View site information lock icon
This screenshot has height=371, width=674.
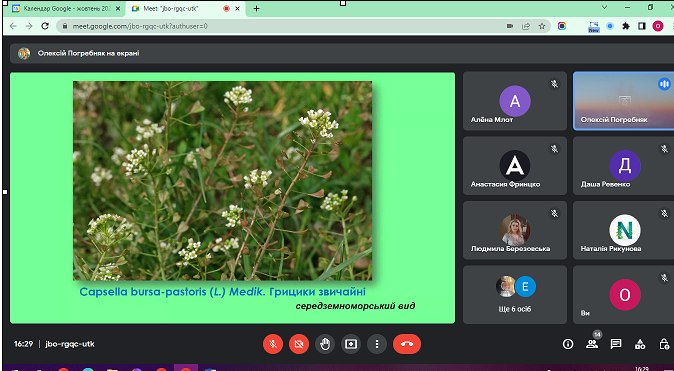[65, 26]
